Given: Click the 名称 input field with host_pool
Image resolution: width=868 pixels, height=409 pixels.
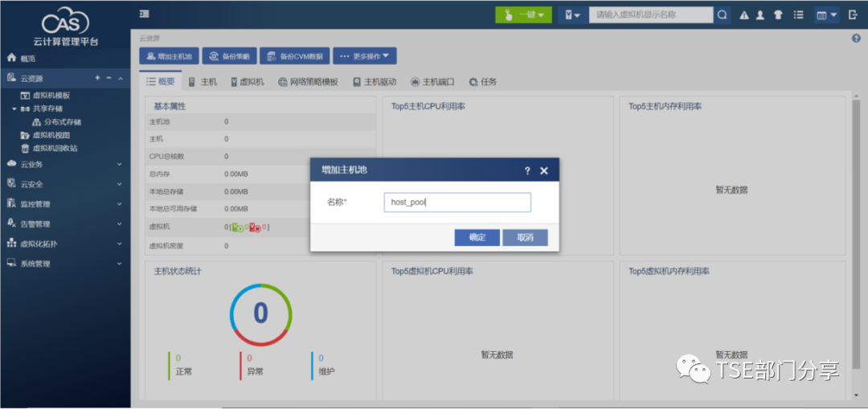Looking at the screenshot, I should point(457,202).
